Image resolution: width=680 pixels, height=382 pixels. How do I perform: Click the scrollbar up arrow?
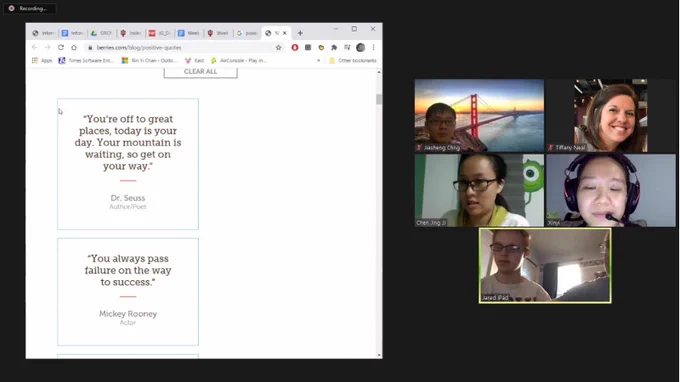point(379,72)
